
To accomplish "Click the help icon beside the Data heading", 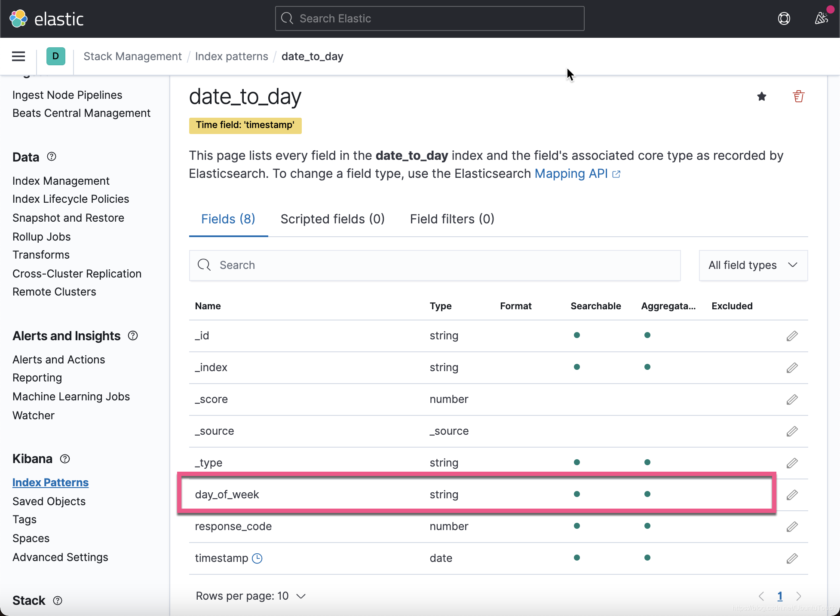I will 51,157.
